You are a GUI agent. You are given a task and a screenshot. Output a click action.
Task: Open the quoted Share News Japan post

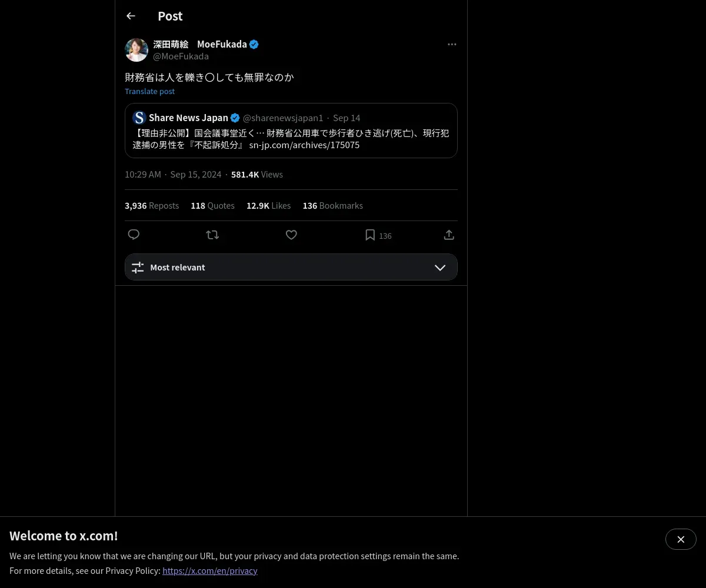(291, 131)
